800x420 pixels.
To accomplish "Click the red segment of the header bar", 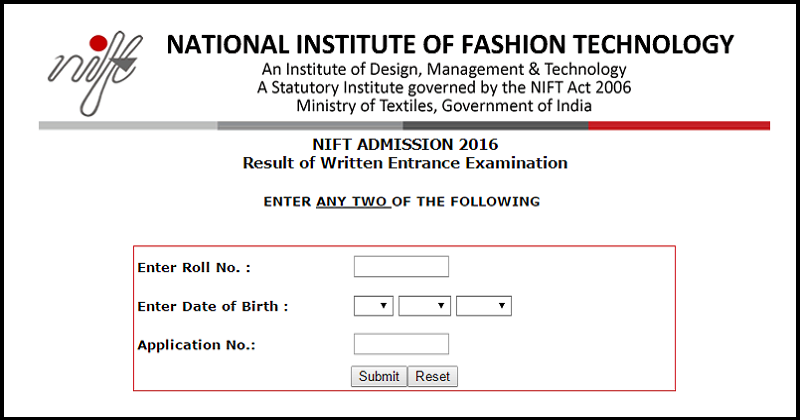I will click(679, 125).
